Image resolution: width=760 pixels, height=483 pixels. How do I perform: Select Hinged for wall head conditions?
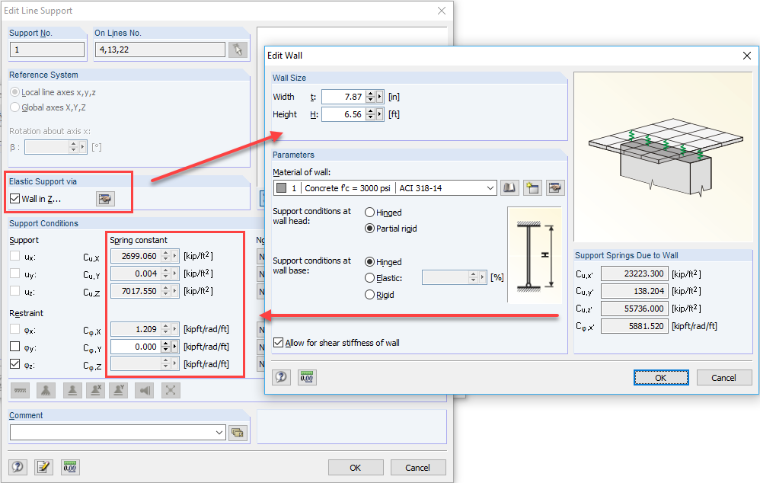coord(370,212)
